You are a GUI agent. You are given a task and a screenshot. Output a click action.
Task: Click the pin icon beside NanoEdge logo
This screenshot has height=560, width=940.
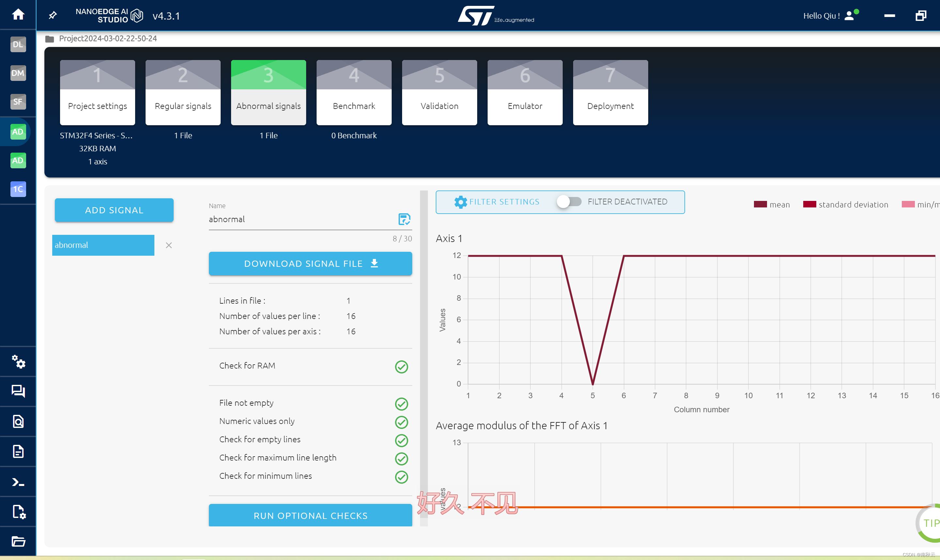click(53, 15)
